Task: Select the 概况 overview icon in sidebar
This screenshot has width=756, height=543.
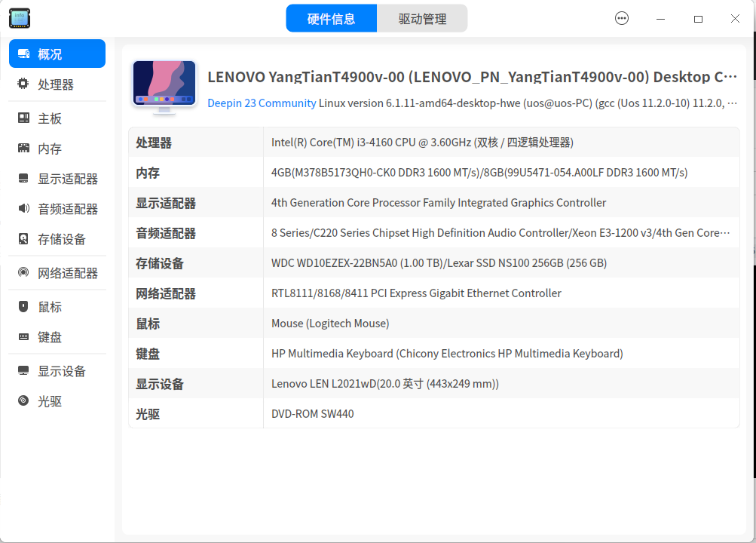Action: coord(23,54)
